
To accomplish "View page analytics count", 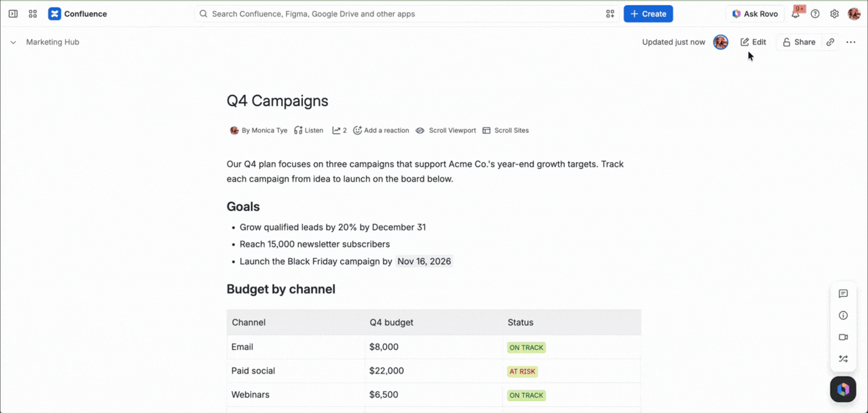I will coord(340,130).
